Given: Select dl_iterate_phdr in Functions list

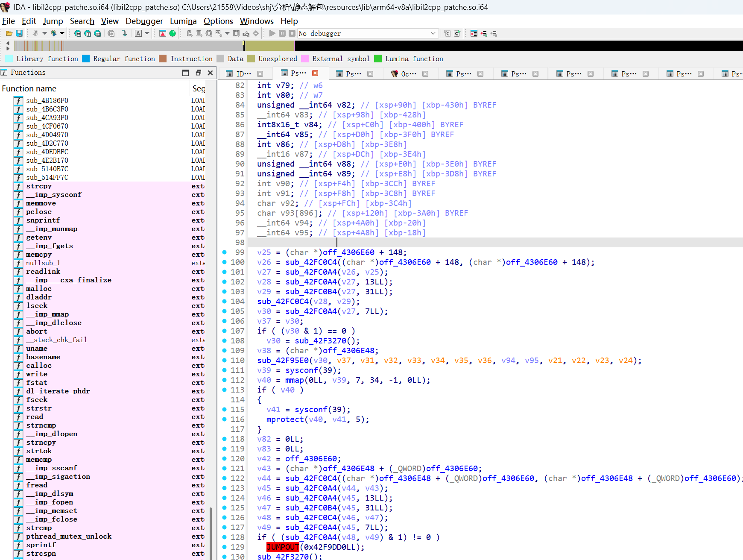Looking at the screenshot, I should coord(58,391).
